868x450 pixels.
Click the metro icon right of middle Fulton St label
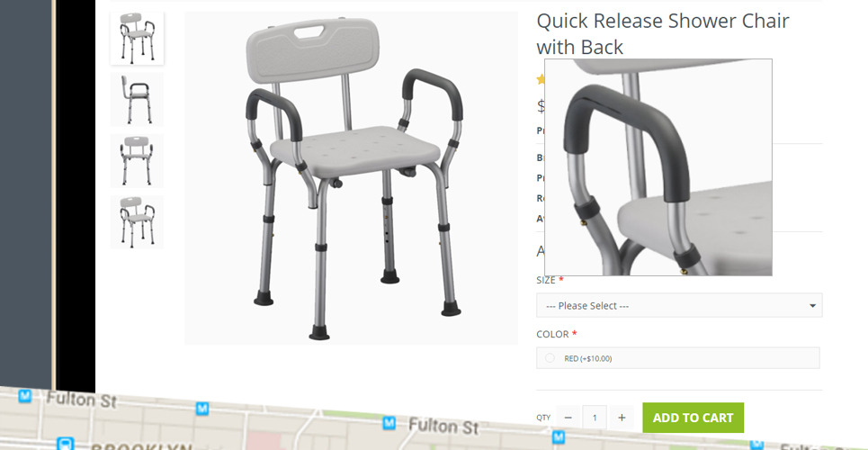559,437
